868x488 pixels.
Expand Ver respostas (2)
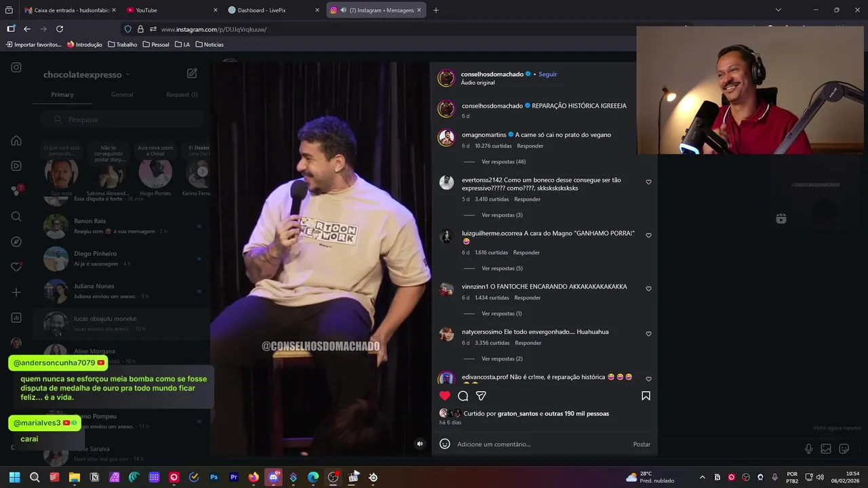502,359
